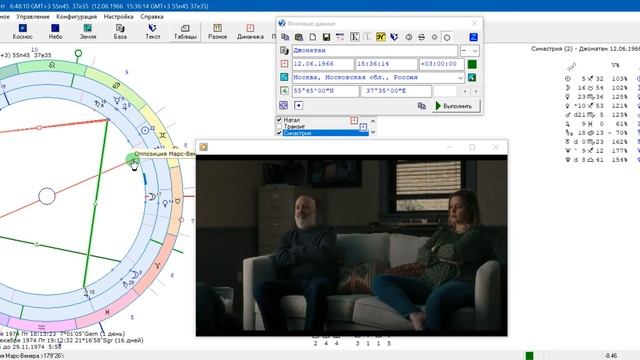Click the time field 15:36:14

coord(386,64)
